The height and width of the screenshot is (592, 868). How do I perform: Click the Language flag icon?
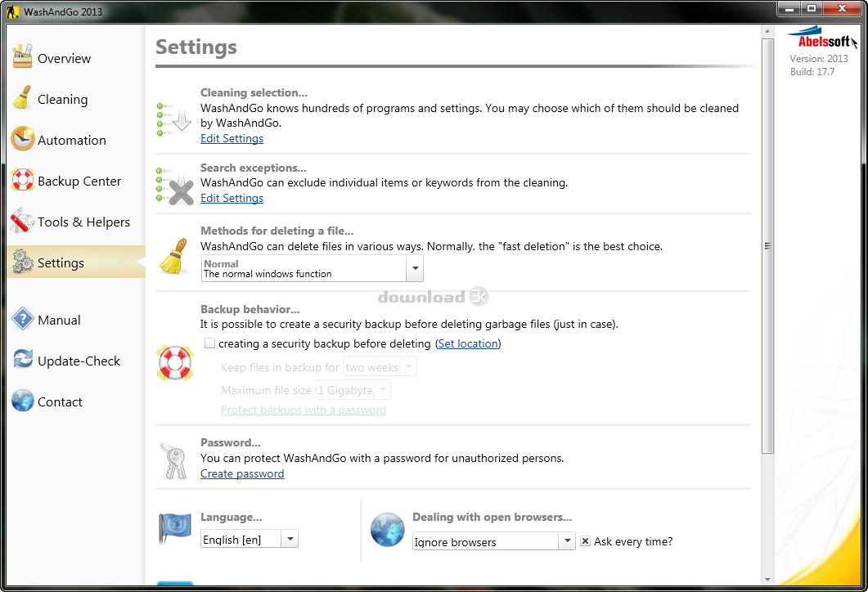175,528
